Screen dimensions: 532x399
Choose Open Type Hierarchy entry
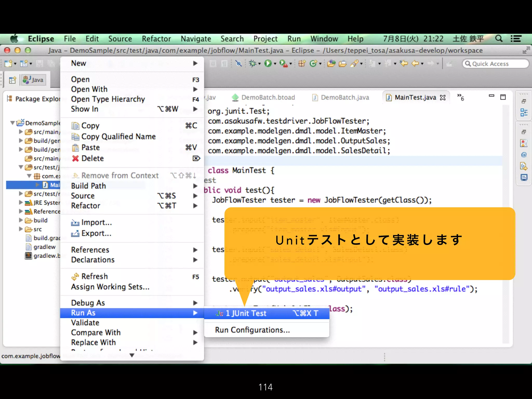click(132, 99)
